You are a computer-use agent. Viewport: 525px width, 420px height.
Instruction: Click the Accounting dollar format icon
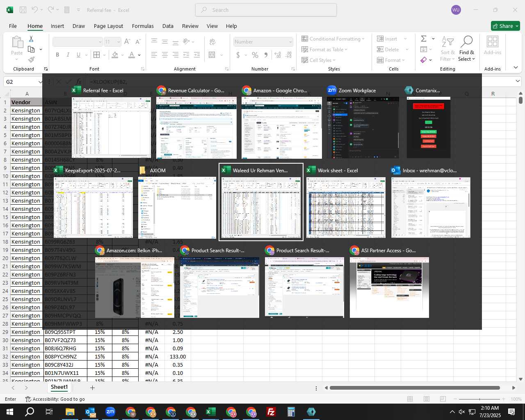(x=238, y=55)
